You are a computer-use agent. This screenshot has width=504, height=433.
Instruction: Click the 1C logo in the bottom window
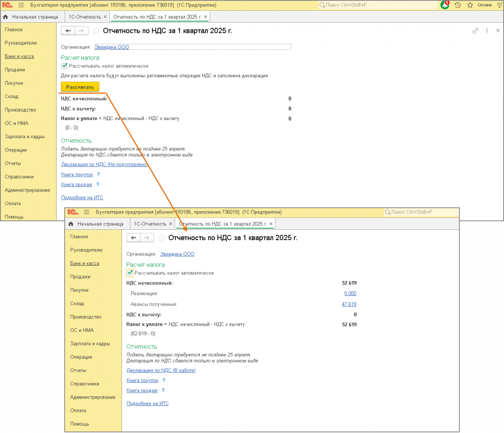(73, 212)
